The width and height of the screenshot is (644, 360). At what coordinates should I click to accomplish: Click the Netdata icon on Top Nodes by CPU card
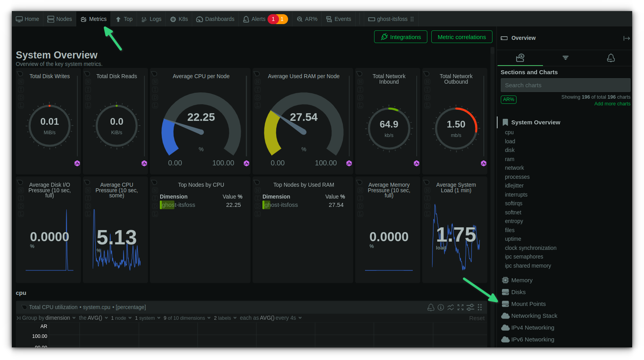154,182
